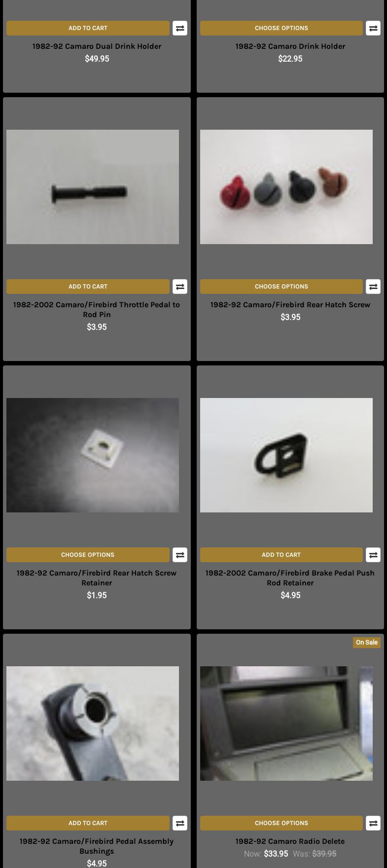The width and height of the screenshot is (387, 868).
Task: Choose options for Rear Hatch Screw Retainer
Action: pyautogui.click(x=88, y=555)
